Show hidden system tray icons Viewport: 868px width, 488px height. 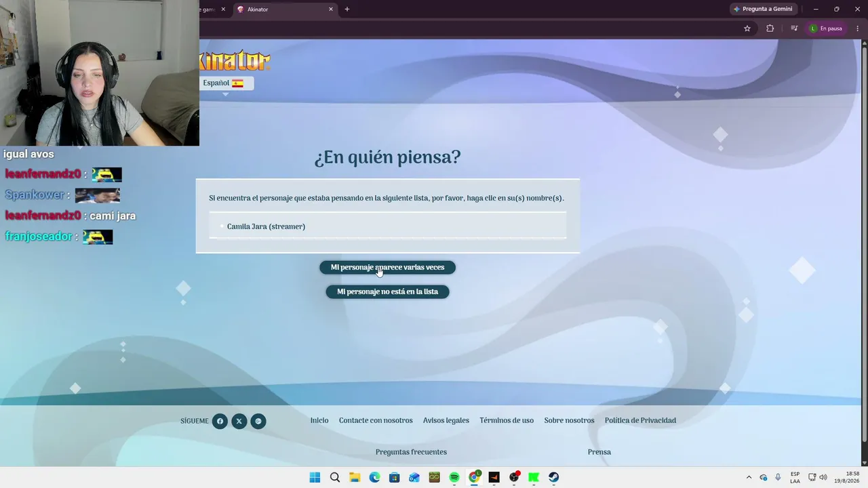coord(749,477)
